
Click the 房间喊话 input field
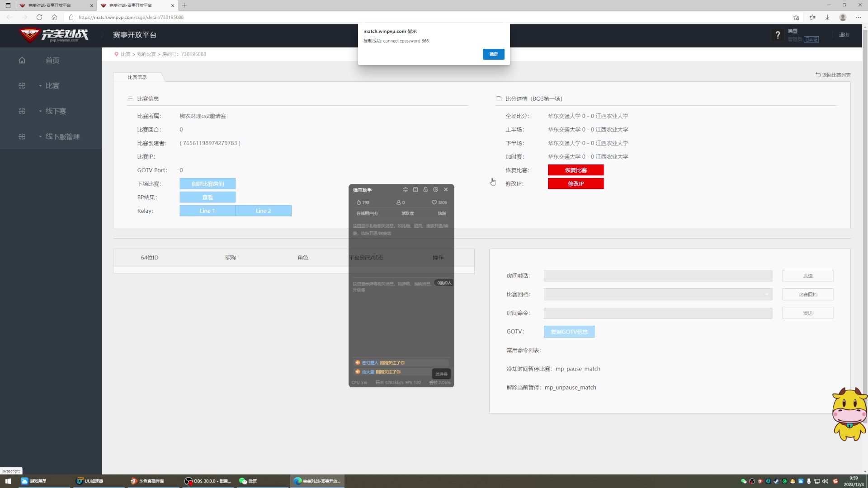pos(658,276)
